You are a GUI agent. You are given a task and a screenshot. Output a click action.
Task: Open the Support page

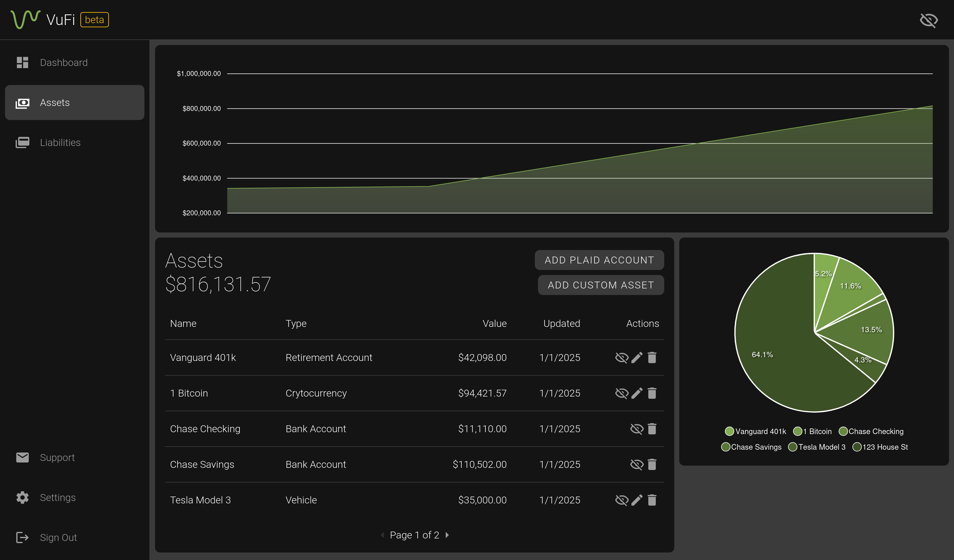tap(75, 457)
